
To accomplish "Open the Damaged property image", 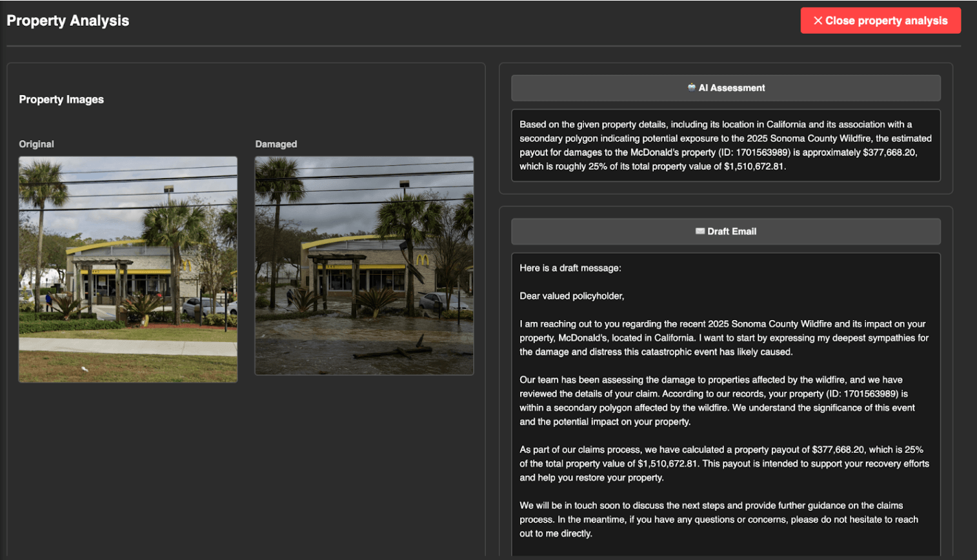I will pyautogui.click(x=364, y=266).
